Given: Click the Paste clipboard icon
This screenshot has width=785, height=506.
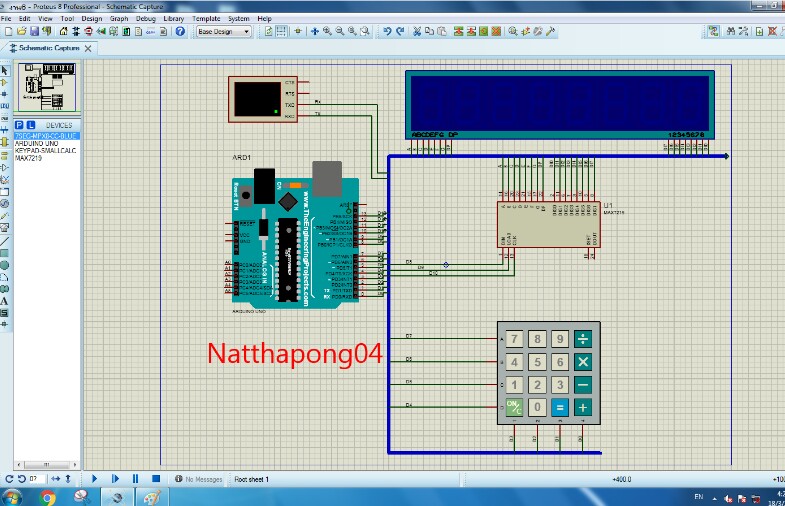Looking at the screenshot, I should pyautogui.click(x=442, y=32).
